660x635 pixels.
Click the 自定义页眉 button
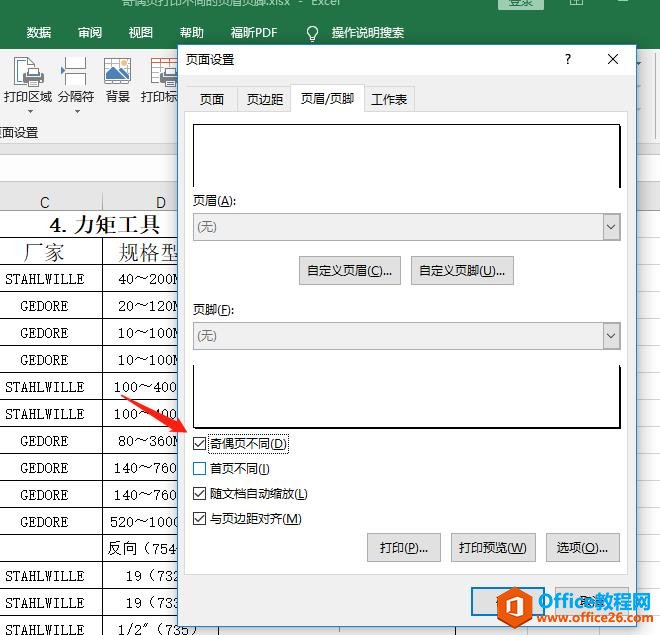pyautogui.click(x=350, y=270)
